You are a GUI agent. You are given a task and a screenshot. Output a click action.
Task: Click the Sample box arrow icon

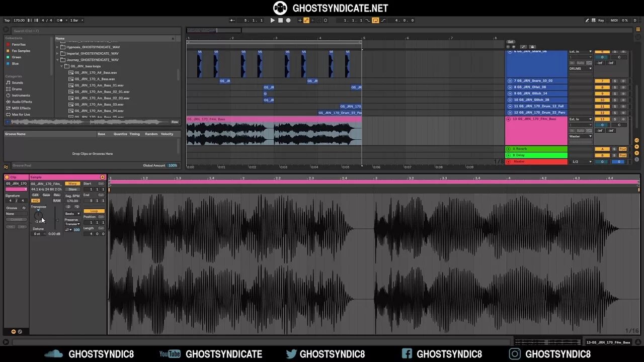pos(102,177)
